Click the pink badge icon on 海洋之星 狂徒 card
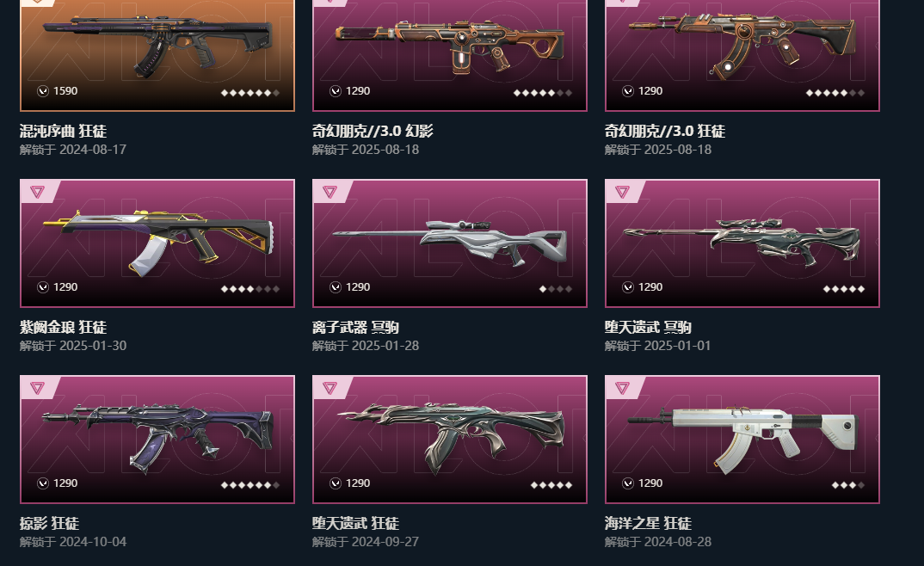This screenshot has height=566, width=924. point(622,388)
